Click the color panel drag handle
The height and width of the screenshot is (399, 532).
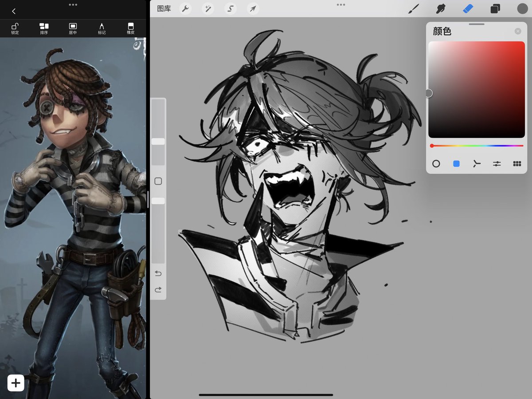[477, 24]
